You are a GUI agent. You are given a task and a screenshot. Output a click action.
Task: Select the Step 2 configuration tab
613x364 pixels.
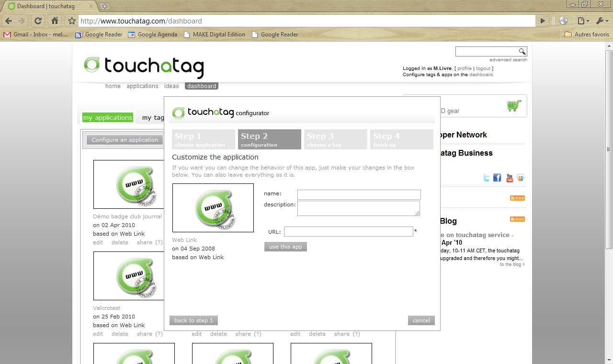tap(270, 139)
